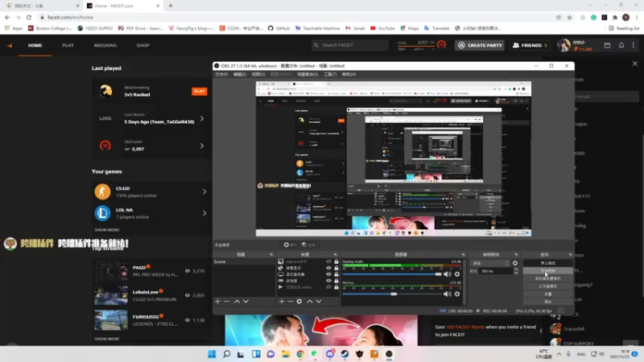644x362 pixels.
Task: Open File Explorer from taskbar
Action: (286, 354)
